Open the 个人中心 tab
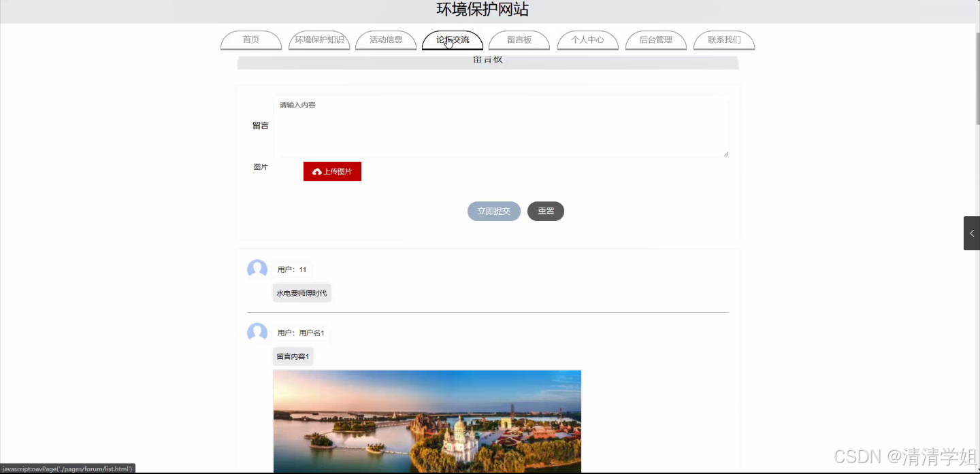The height and width of the screenshot is (474, 980). pos(587,40)
